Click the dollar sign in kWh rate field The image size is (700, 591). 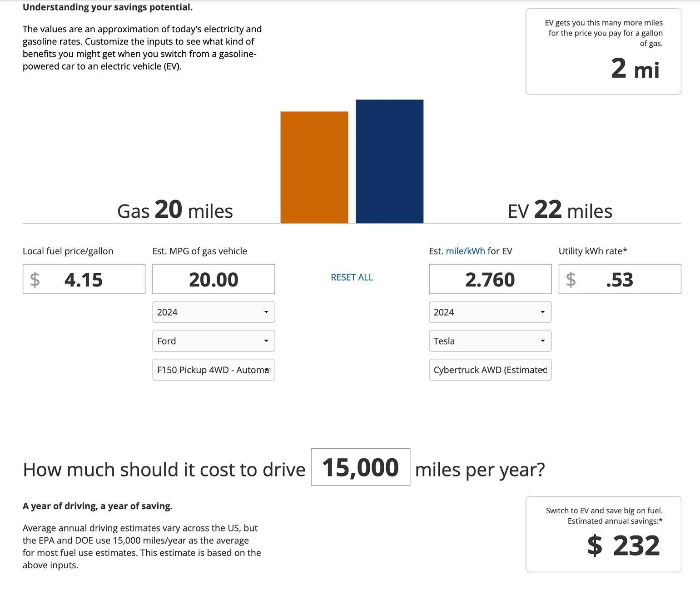pos(571,279)
